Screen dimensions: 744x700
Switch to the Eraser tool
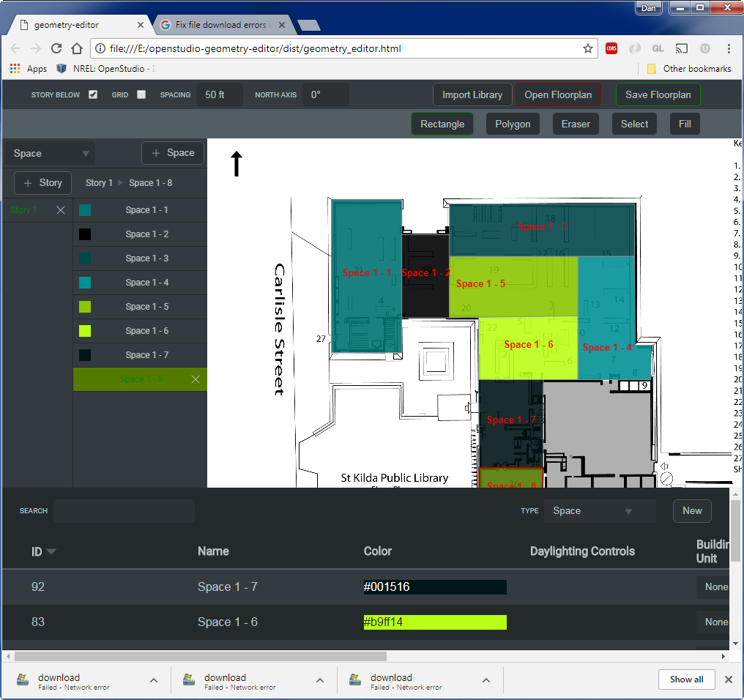576,124
